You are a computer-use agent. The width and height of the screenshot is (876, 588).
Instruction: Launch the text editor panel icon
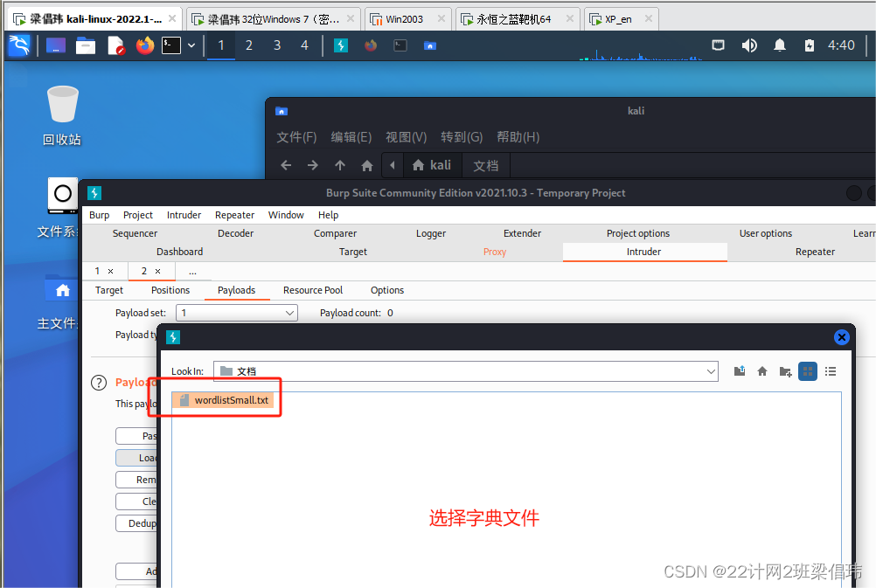[115, 45]
